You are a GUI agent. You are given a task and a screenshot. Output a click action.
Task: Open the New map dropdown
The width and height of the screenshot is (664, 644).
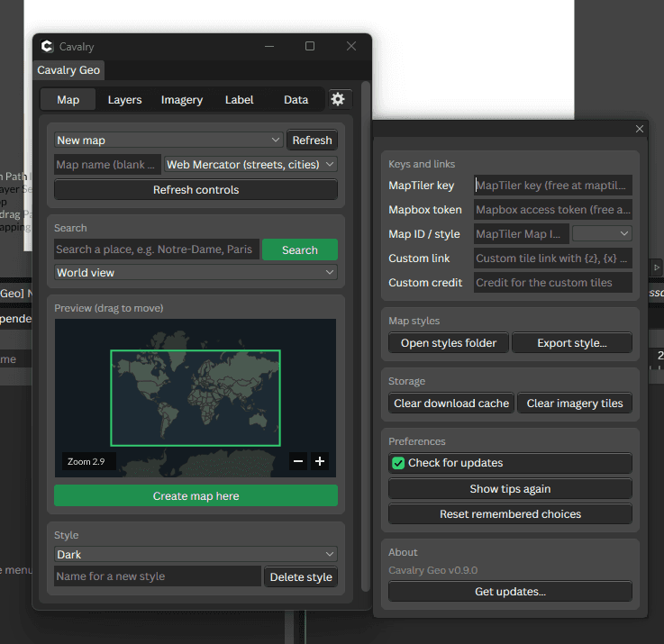[168, 141]
